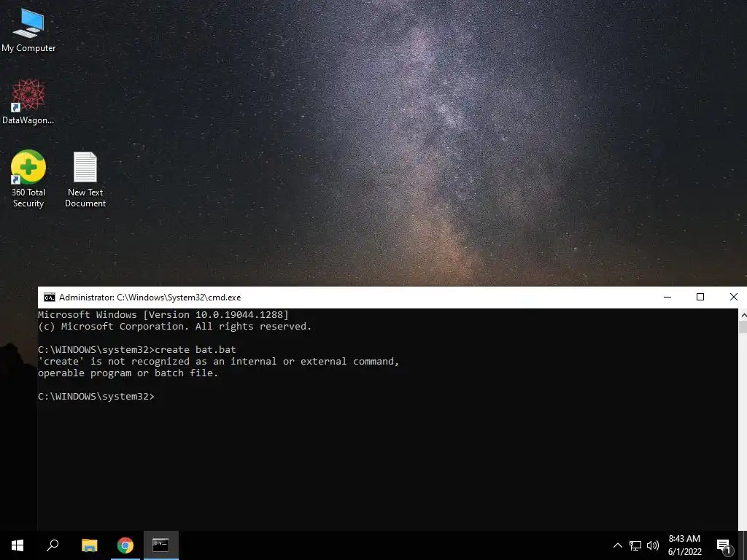Close the Command Prompt window
This screenshot has width=747, height=560.
734,297
